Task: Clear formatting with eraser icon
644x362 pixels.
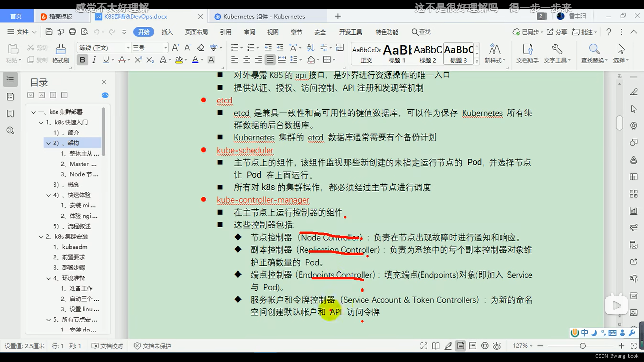Action: coord(201,48)
